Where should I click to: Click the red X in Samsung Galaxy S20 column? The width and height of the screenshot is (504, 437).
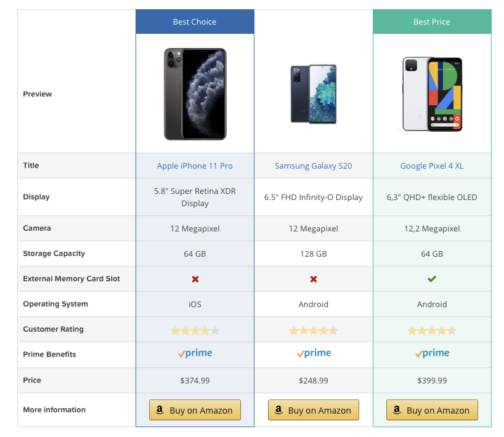(314, 279)
